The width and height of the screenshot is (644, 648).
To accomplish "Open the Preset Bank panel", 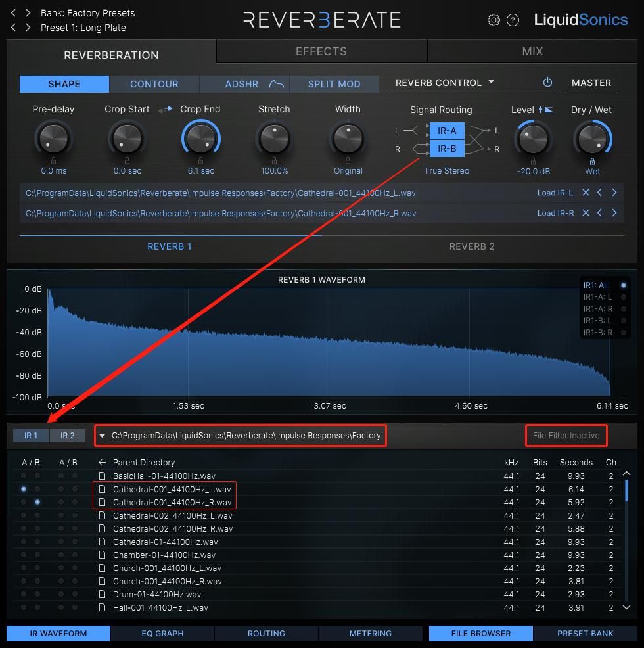I will click(585, 633).
